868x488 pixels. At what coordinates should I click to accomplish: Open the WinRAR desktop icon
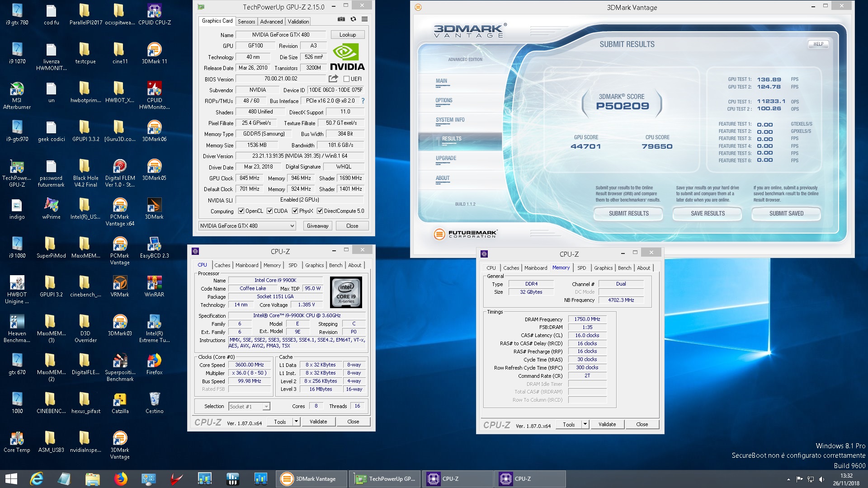pyautogui.click(x=154, y=286)
